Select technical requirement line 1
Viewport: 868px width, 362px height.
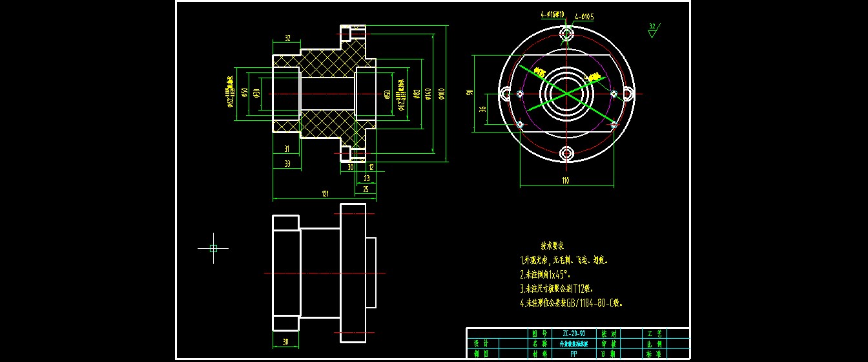point(564,261)
